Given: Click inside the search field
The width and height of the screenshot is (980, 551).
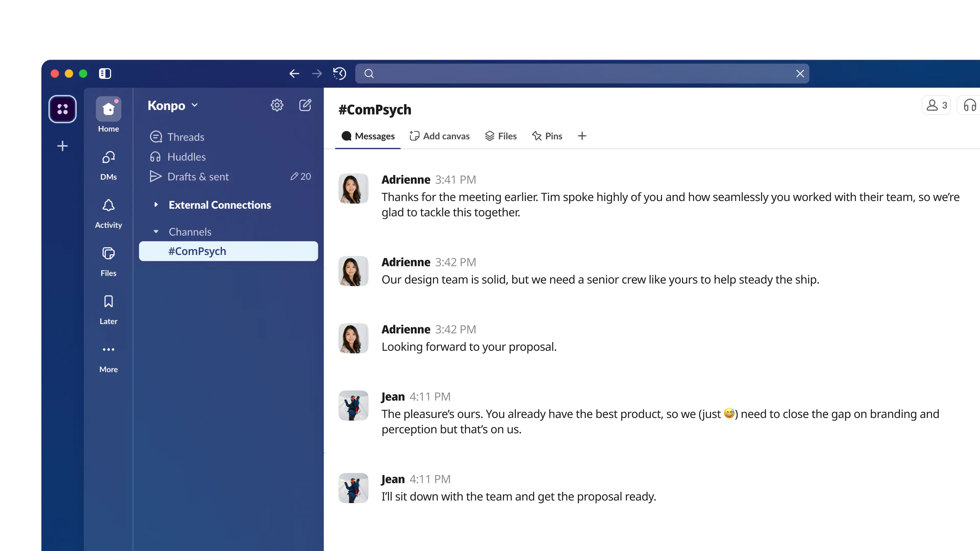Looking at the screenshot, I should 582,73.
